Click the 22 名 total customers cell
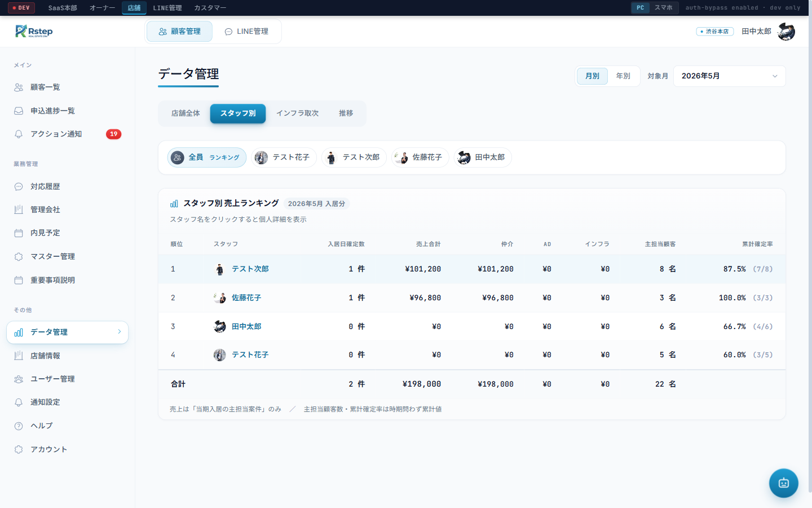The width and height of the screenshot is (812, 508). pos(665,384)
